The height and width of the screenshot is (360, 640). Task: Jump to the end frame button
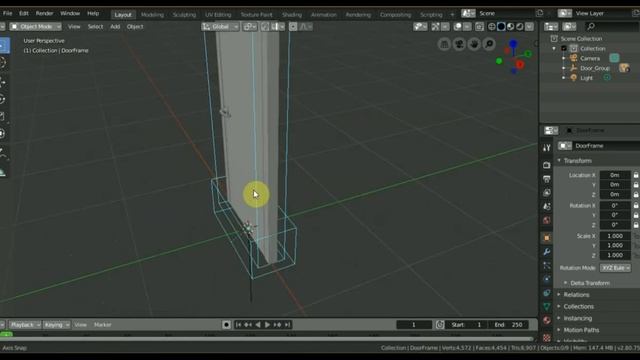point(287,325)
